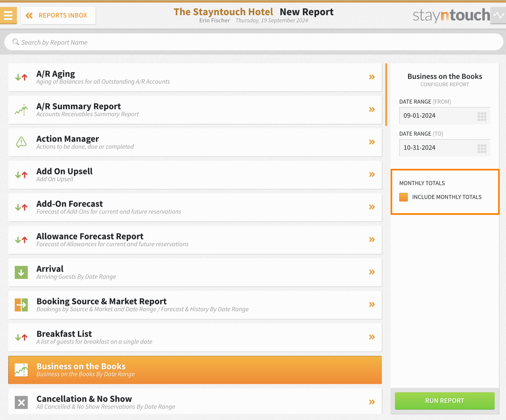Select the Action Manager report title
The height and width of the screenshot is (420, 506).
(68, 139)
